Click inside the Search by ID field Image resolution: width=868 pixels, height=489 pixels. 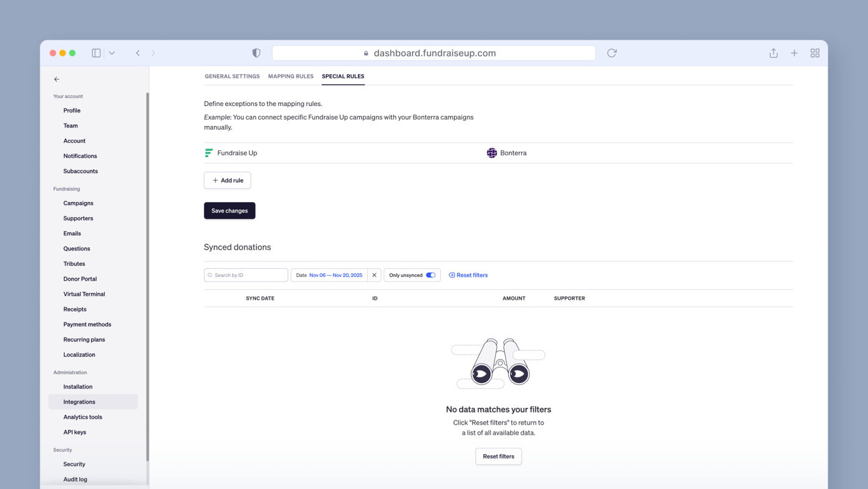click(x=246, y=274)
